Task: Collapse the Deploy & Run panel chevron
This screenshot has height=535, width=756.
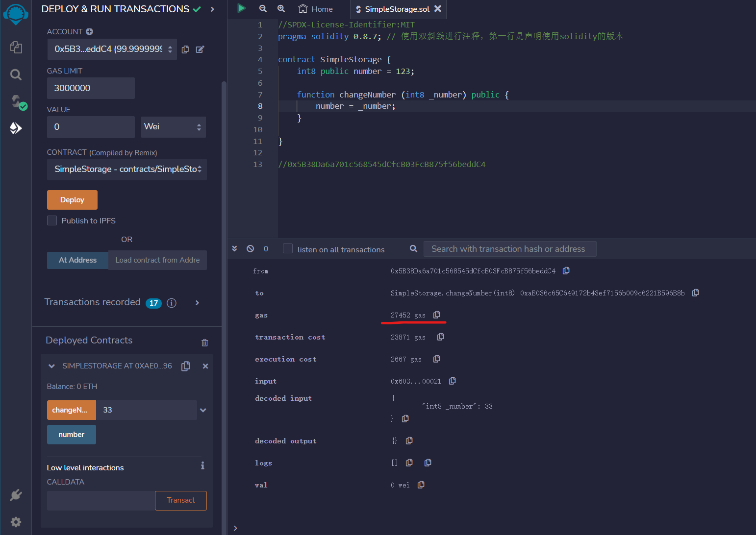Action: pyautogui.click(x=212, y=9)
